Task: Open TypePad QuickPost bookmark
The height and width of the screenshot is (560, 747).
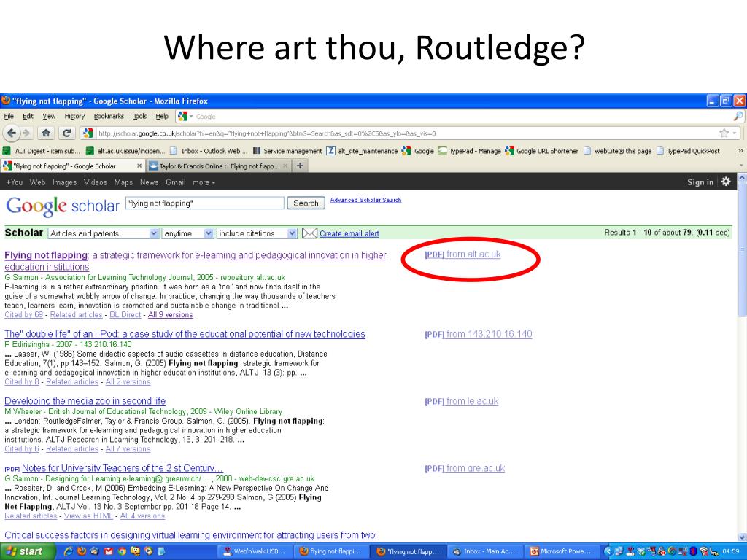Action: [x=688, y=151]
